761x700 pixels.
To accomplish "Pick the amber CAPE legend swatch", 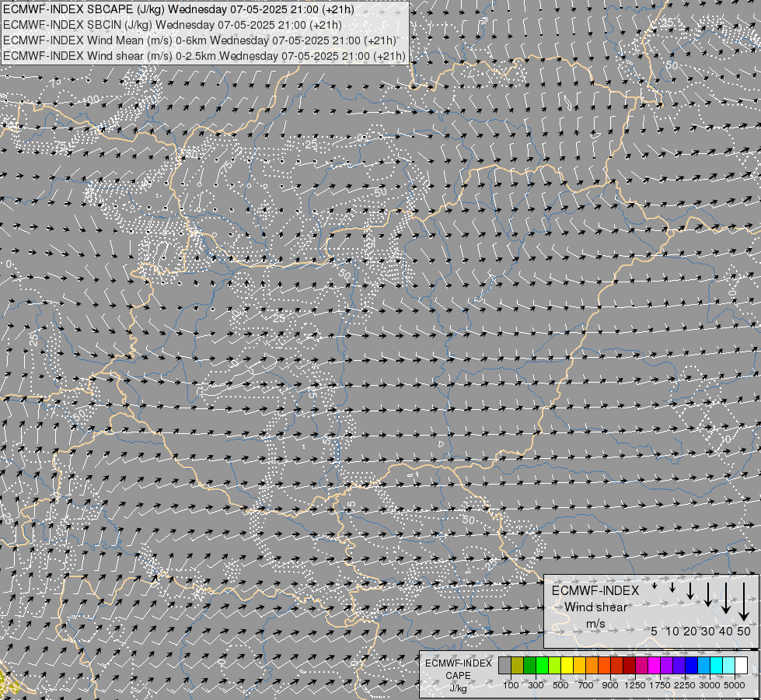I will coord(579,665).
